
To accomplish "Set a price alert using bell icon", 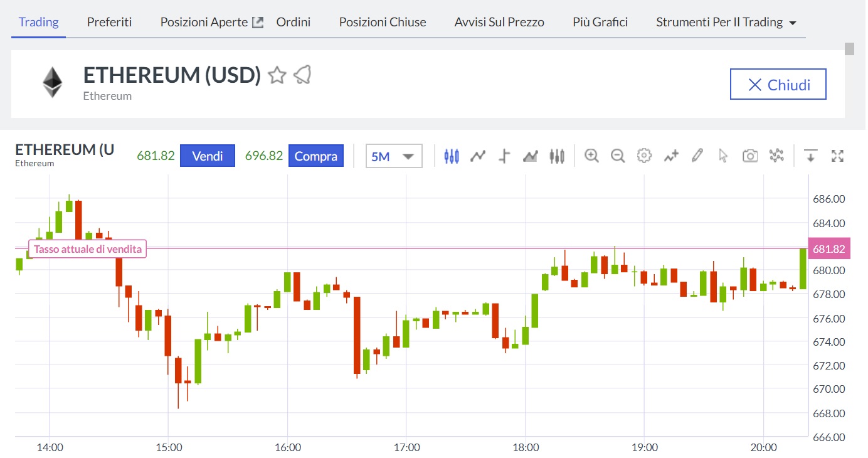I will [x=302, y=75].
